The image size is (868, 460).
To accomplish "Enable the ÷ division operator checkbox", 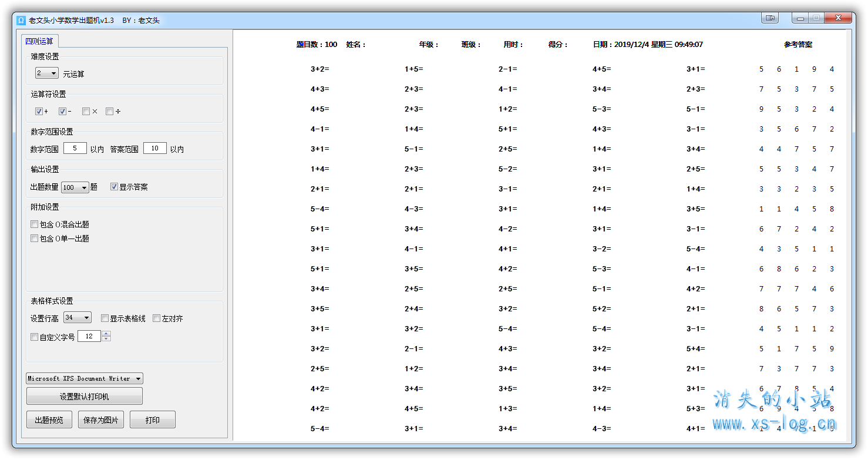I will click(109, 111).
